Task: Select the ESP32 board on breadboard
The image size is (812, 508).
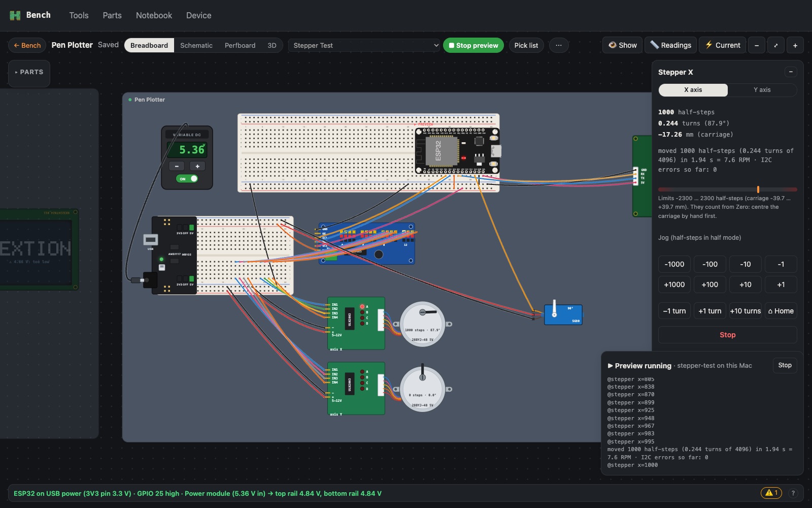Action: [457, 151]
